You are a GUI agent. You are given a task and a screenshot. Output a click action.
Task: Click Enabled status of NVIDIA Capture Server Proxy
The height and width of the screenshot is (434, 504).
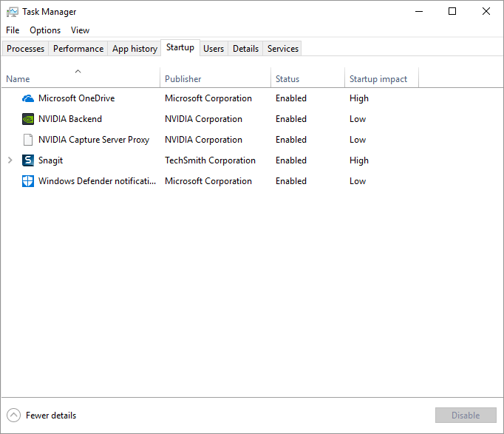(291, 140)
